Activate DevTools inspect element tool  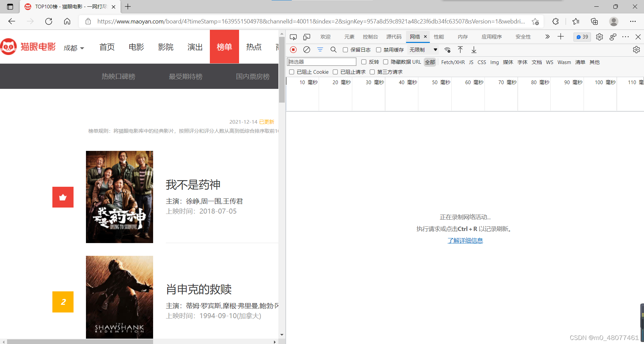point(293,37)
